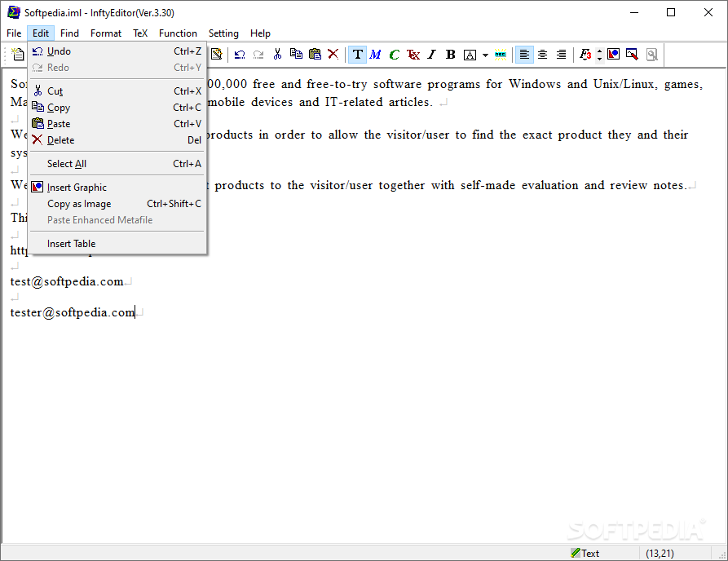The image size is (728, 561).
Task: Choose Paste from Edit menu
Action: click(117, 123)
